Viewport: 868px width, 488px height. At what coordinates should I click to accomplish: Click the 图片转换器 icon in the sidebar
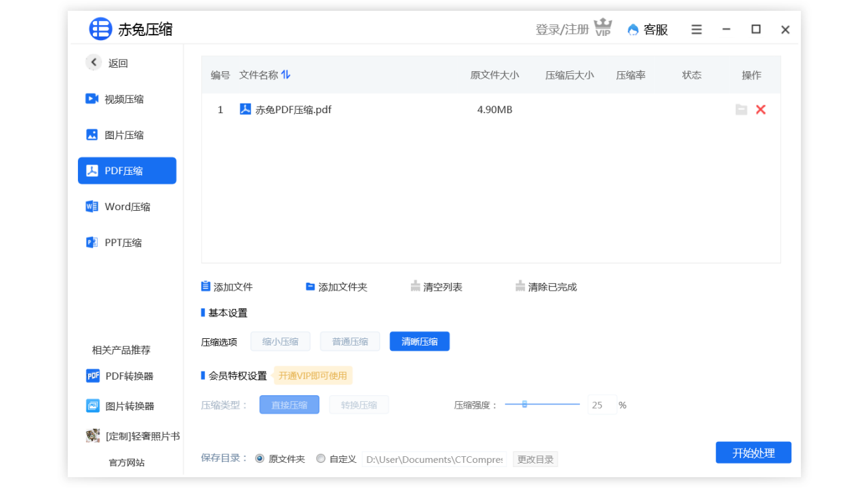coord(93,405)
